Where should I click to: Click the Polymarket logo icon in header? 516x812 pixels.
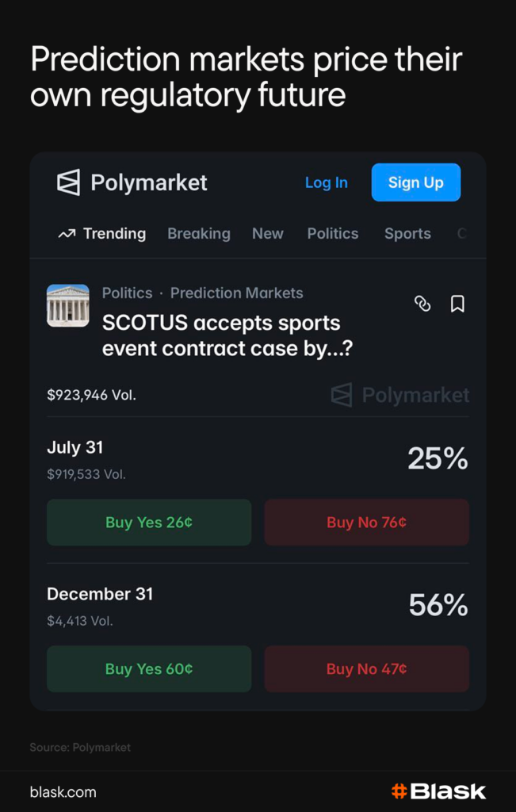click(x=68, y=182)
